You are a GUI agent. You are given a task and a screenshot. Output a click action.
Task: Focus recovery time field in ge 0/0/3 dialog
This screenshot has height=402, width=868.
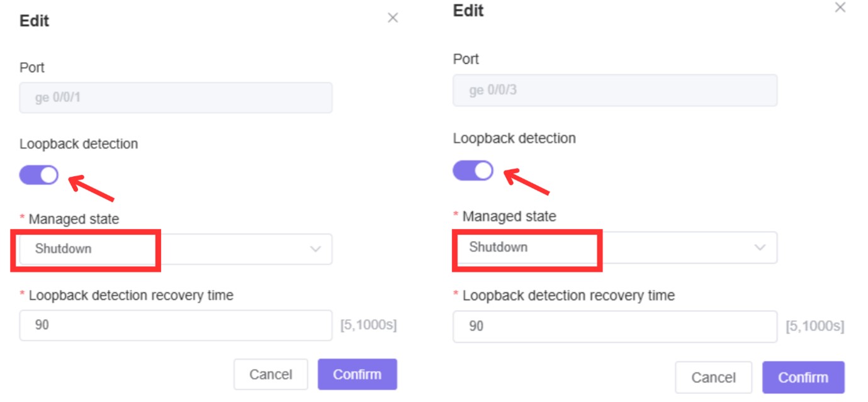click(615, 327)
